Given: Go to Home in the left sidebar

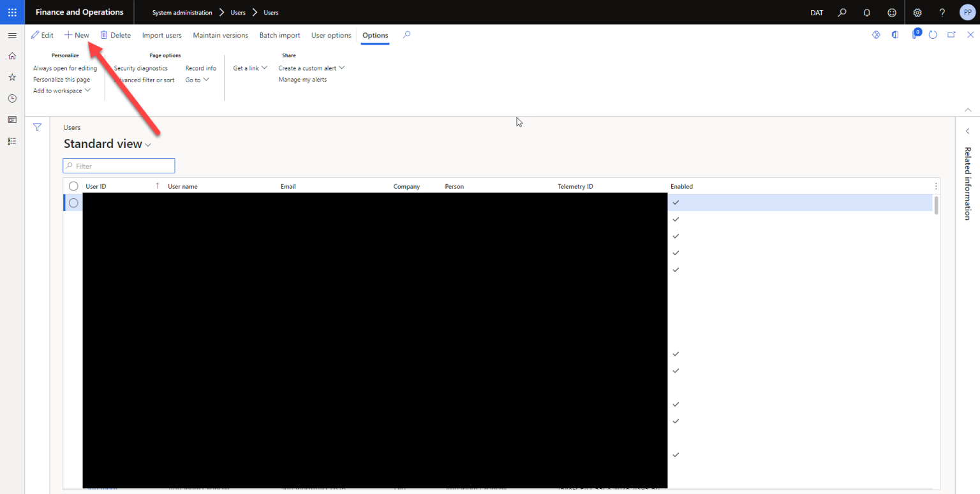Looking at the screenshot, I should pos(12,56).
